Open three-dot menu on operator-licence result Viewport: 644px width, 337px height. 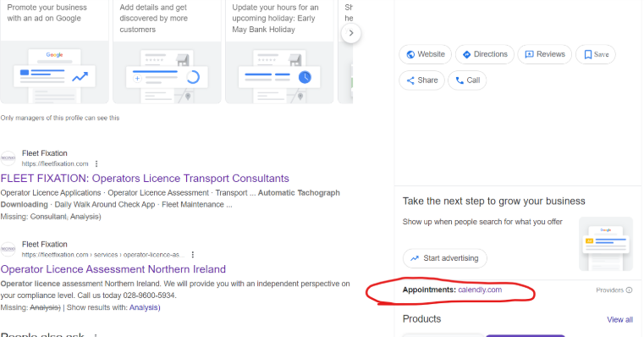click(x=193, y=255)
